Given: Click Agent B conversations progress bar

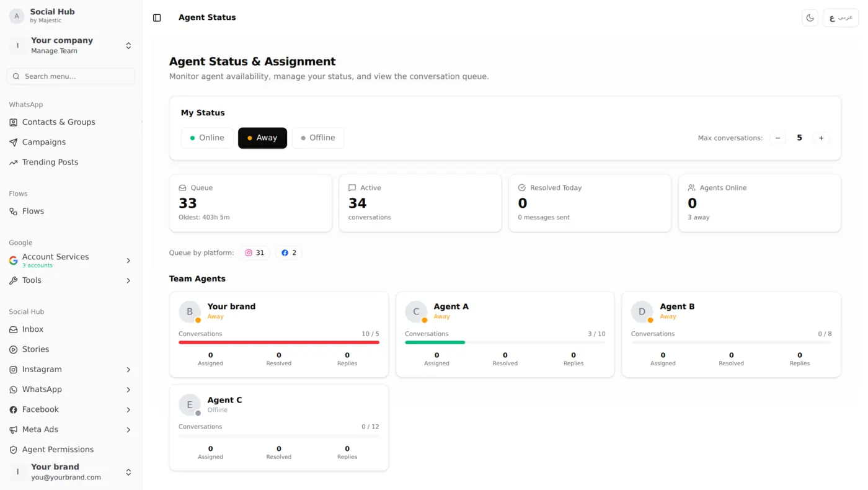Looking at the screenshot, I should [x=732, y=342].
